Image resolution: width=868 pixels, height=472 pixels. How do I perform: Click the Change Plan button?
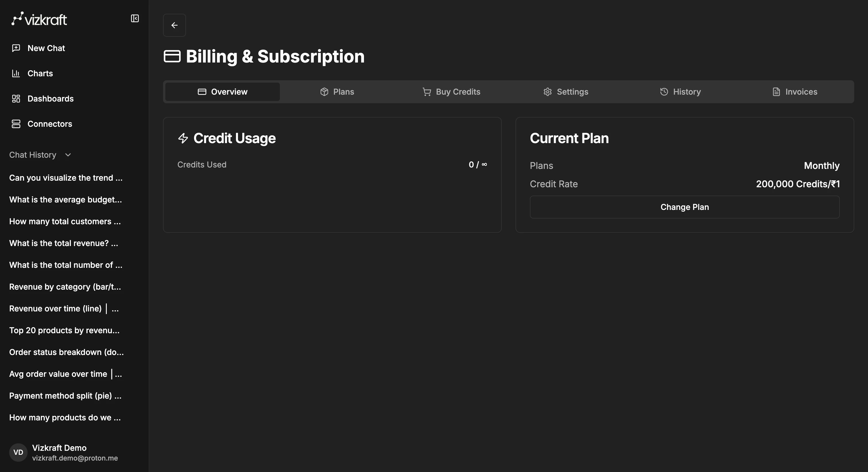click(x=684, y=207)
